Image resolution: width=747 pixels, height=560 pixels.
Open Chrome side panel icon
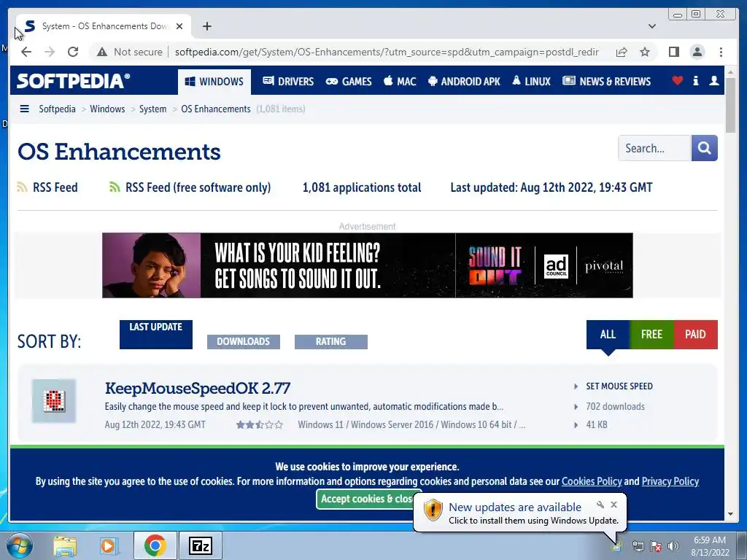pyautogui.click(x=673, y=52)
